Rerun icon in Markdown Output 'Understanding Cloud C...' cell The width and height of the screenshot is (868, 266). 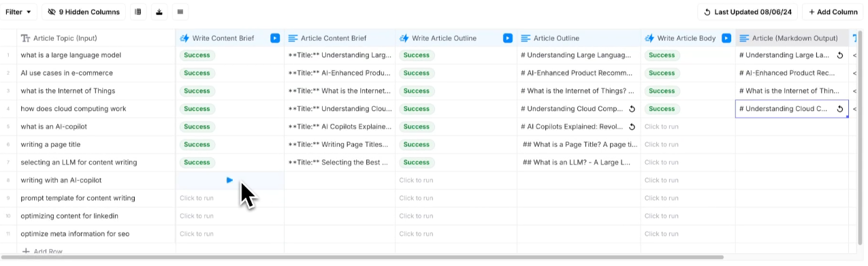(839, 109)
